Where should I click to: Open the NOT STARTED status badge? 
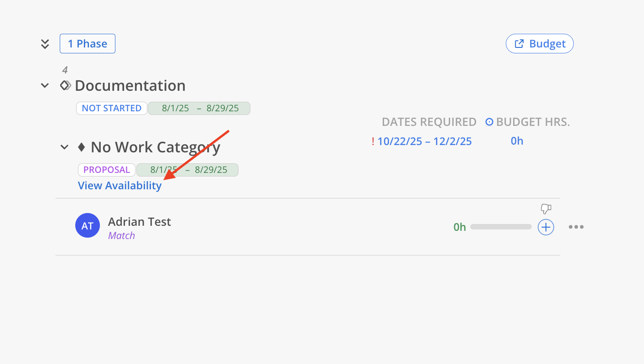tap(112, 108)
